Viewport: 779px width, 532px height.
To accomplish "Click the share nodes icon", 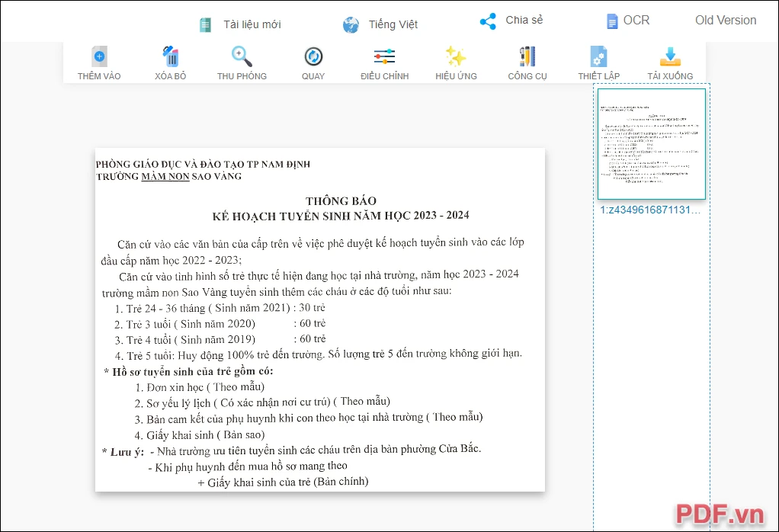I will coord(488,21).
